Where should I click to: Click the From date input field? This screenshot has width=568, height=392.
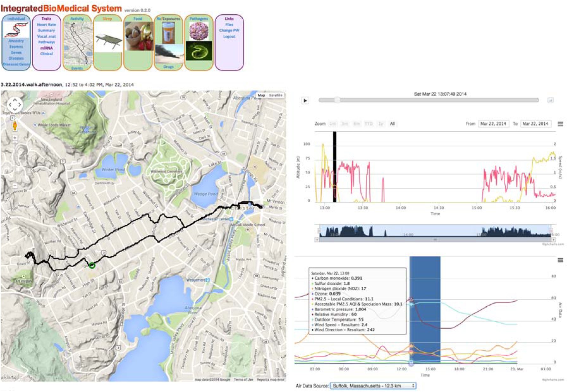pos(493,124)
